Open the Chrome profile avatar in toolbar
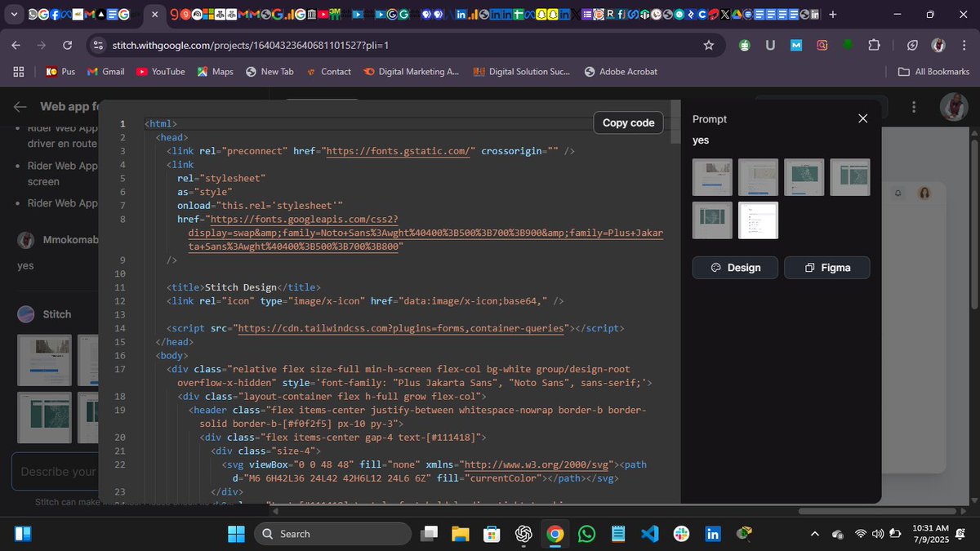 [939, 45]
